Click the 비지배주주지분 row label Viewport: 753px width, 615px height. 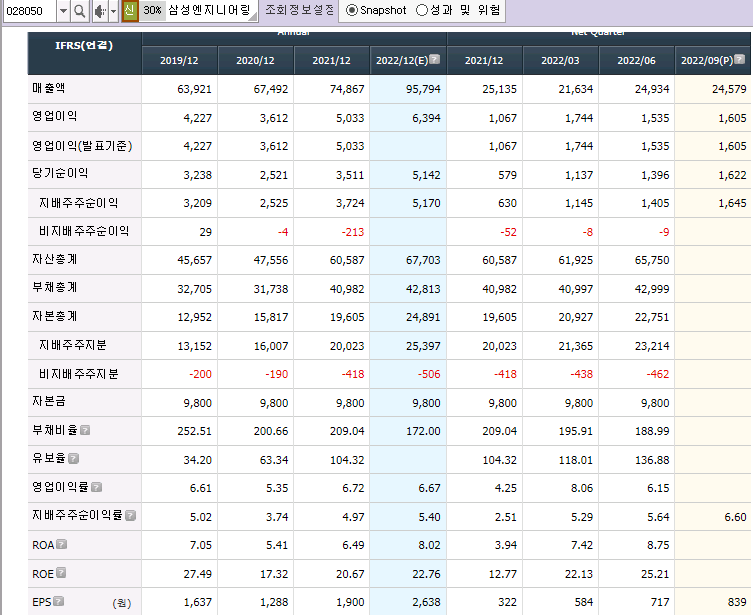click(x=78, y=374)
